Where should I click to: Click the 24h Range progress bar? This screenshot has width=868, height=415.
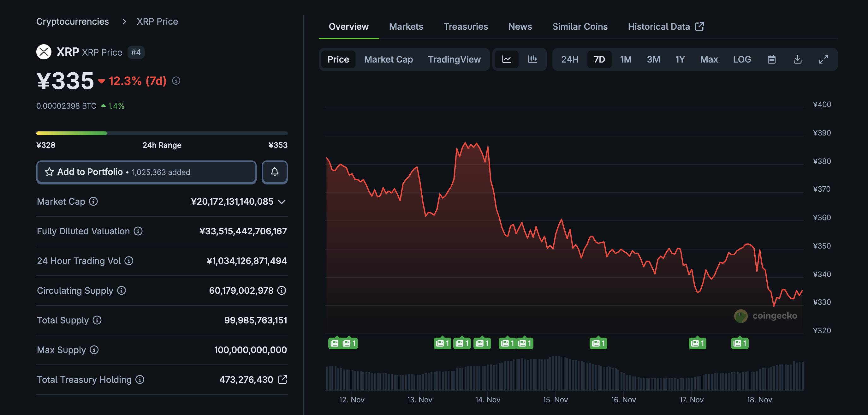click(x=162, y=133)
